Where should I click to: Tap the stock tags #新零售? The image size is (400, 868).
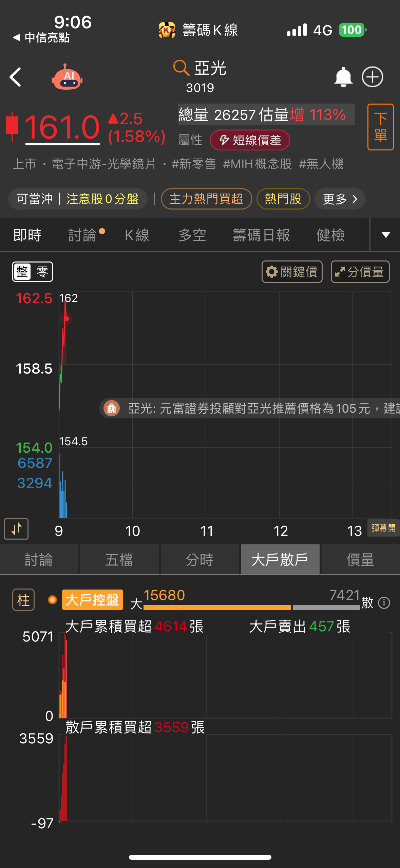[194, 164]
